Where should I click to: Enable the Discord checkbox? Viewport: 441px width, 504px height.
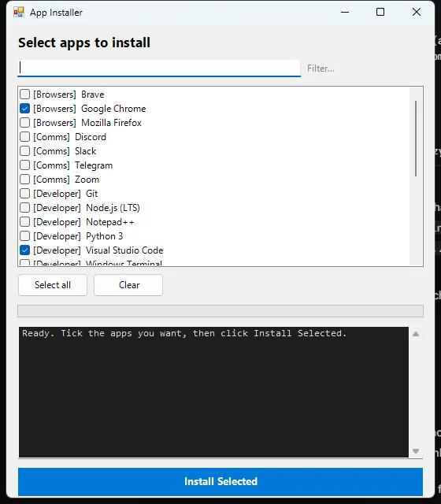click(x=24, y=136)
